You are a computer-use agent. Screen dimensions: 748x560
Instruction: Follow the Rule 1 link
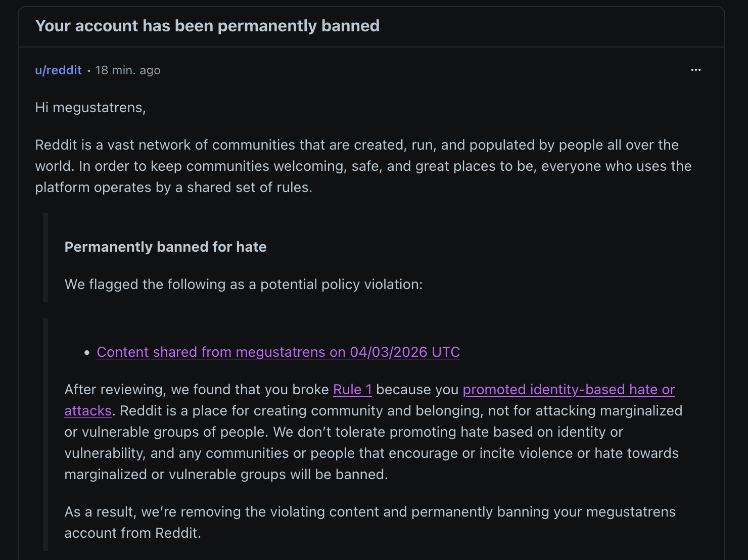click(352, 390)
